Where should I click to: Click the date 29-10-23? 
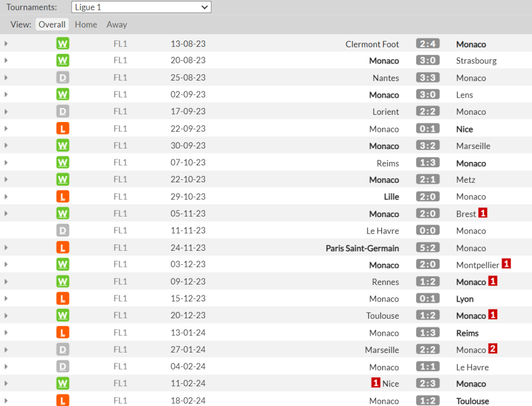tap(188, 197)
